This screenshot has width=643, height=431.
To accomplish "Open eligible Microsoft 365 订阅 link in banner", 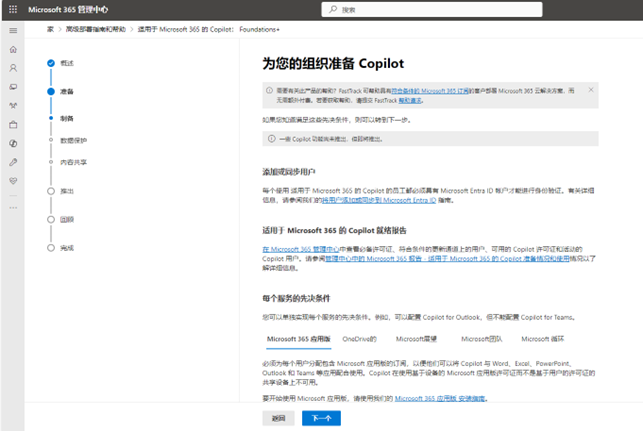I will (x=430, y=91).
